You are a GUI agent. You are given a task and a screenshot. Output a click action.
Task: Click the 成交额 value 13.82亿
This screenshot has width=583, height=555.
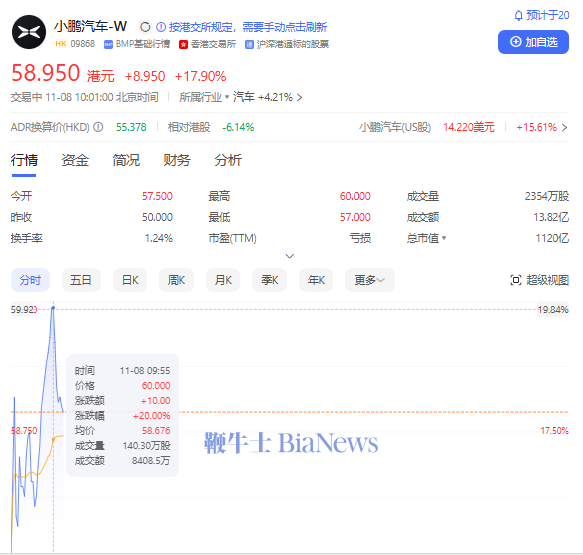[551, 217]
